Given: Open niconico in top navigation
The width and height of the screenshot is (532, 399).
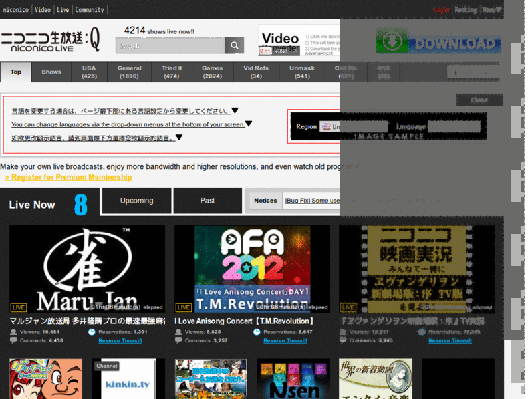Looking at the screenshot, I should [15, 9].
